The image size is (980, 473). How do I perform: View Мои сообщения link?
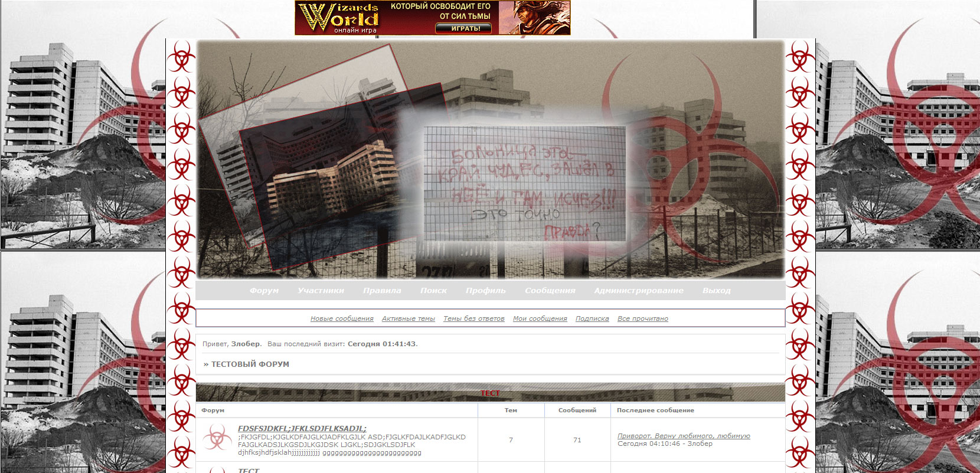coord(540,318)
